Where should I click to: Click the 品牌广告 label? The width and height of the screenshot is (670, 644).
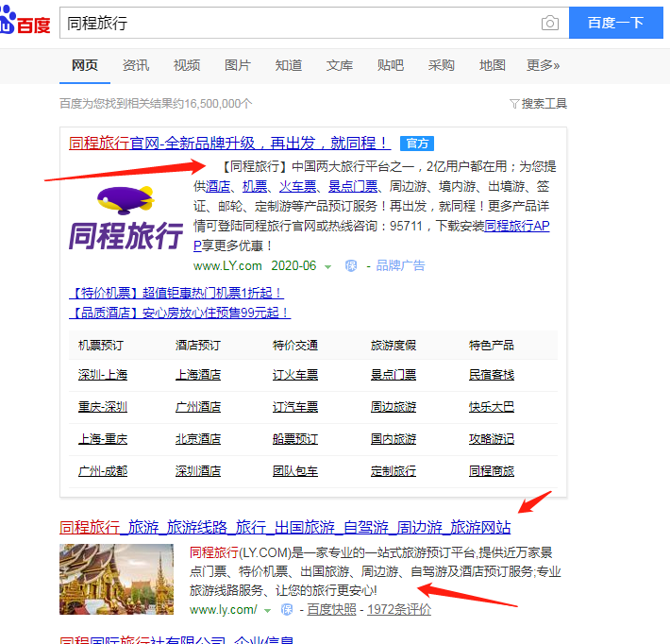point(400,266)
